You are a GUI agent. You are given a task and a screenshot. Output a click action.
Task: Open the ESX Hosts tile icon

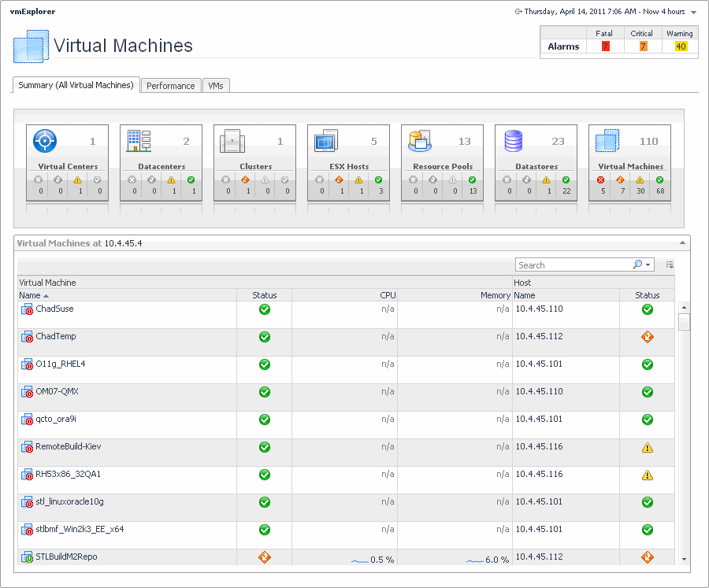coord(325,142)
